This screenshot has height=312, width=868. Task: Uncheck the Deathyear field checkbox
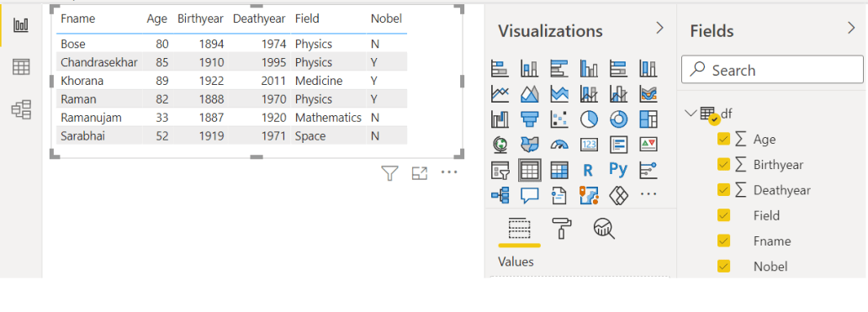tap(723, 190)
